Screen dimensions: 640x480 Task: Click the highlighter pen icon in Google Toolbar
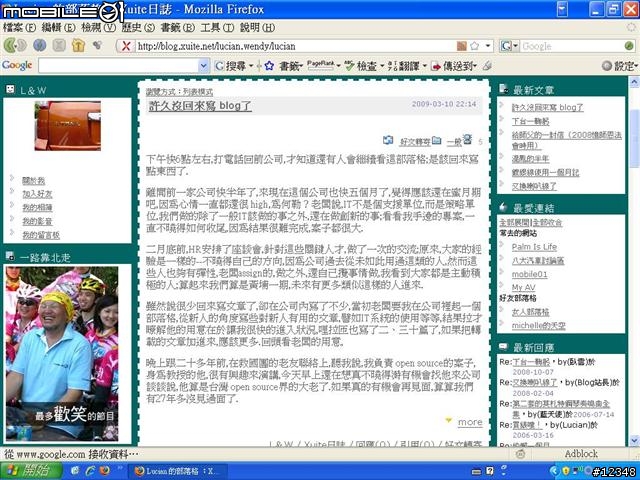pos(487,66)
